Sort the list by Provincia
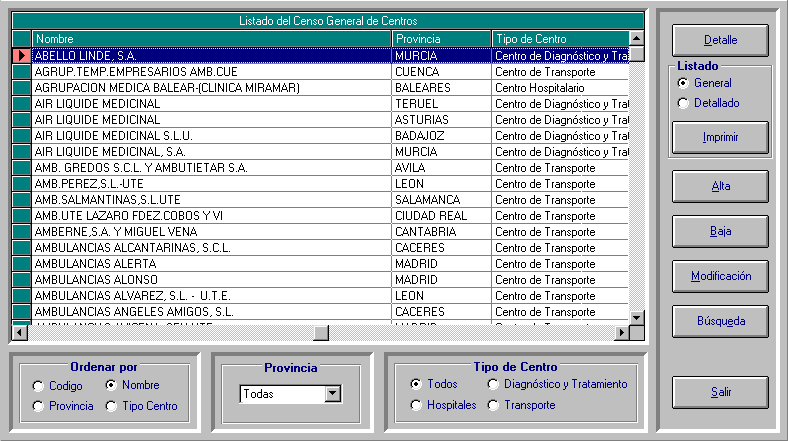This screenshot has width=788, height=441. pyautogui.click(x=39, y=406)
